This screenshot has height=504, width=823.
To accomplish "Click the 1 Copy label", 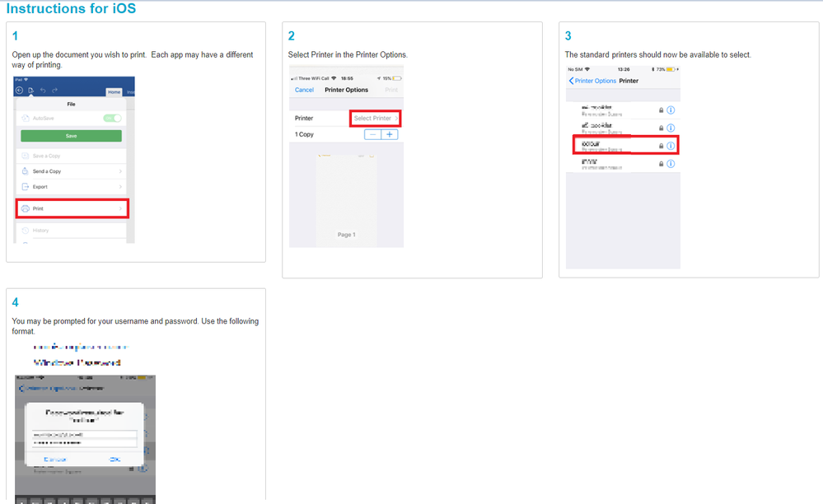I will (x=304, y=134).
